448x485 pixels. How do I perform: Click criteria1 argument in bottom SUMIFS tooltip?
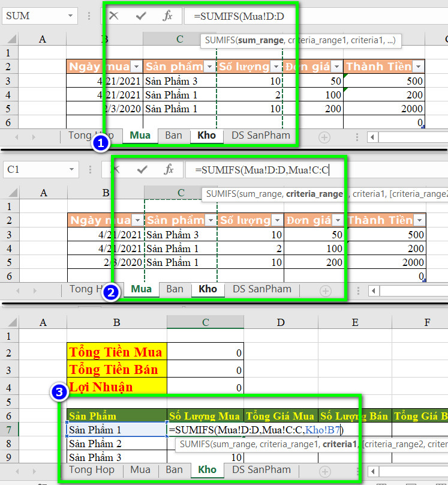[339, 444]
